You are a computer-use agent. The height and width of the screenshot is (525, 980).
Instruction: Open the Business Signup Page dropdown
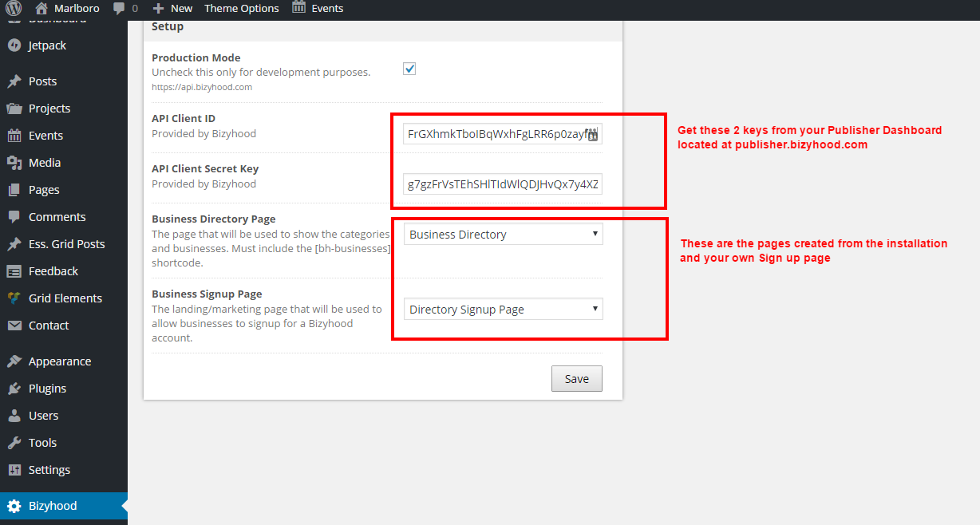[503, 310]
